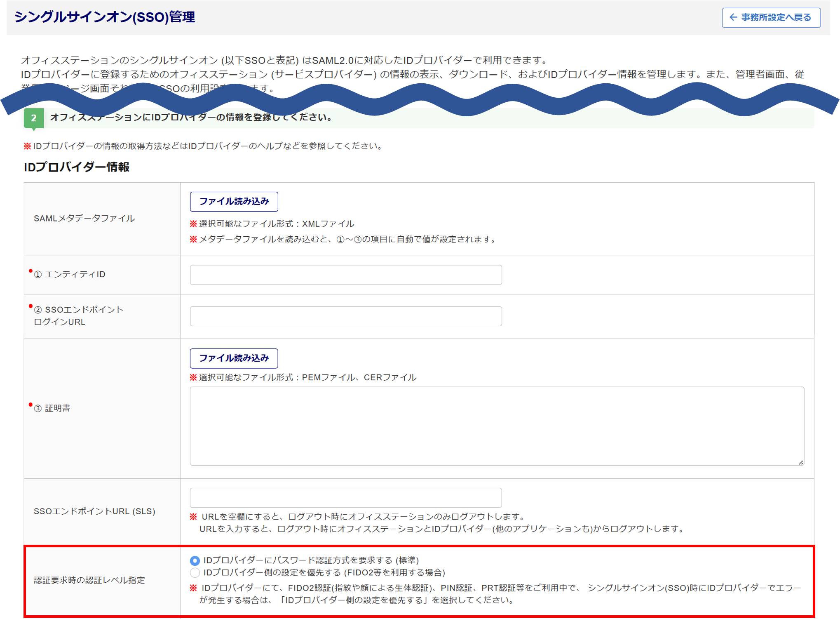Image resolution: width=840 pixels, height=619 pixels.
Task: Select the password authentication (標準) radio option
Action: pos(195,561)
